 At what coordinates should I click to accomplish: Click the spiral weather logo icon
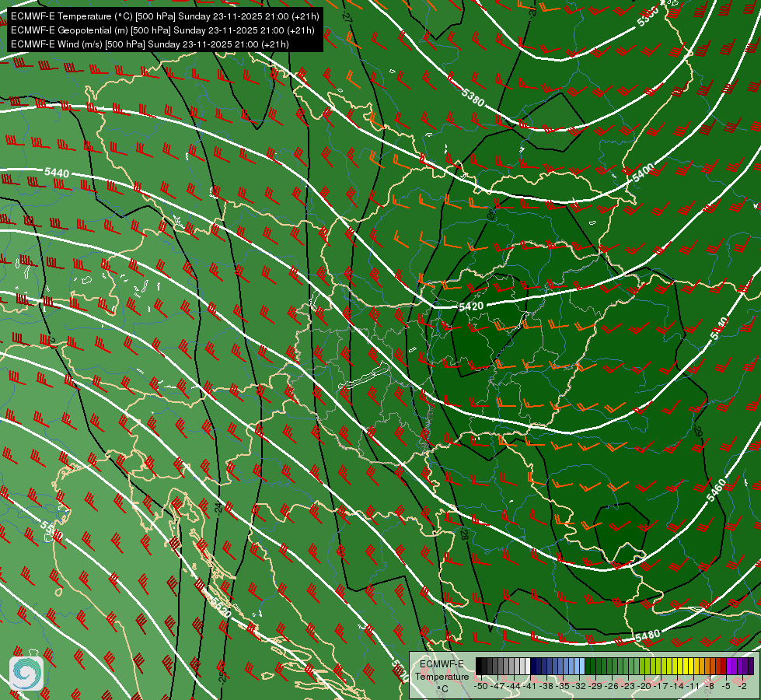[26, 674]
